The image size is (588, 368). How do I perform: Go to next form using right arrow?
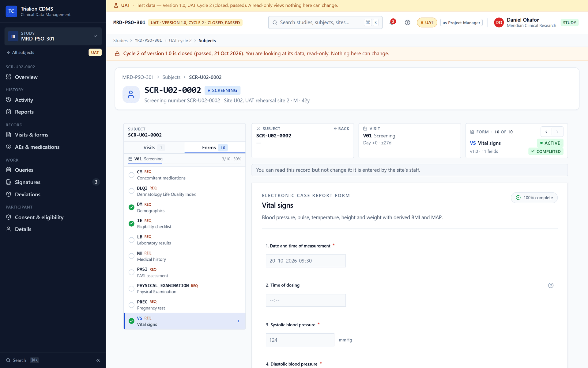click(557, 132)
